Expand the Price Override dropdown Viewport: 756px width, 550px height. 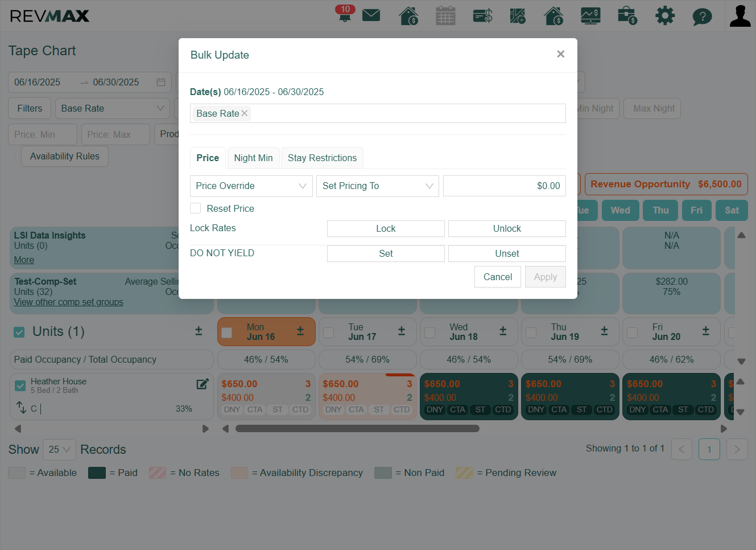(x=251, y=186)
